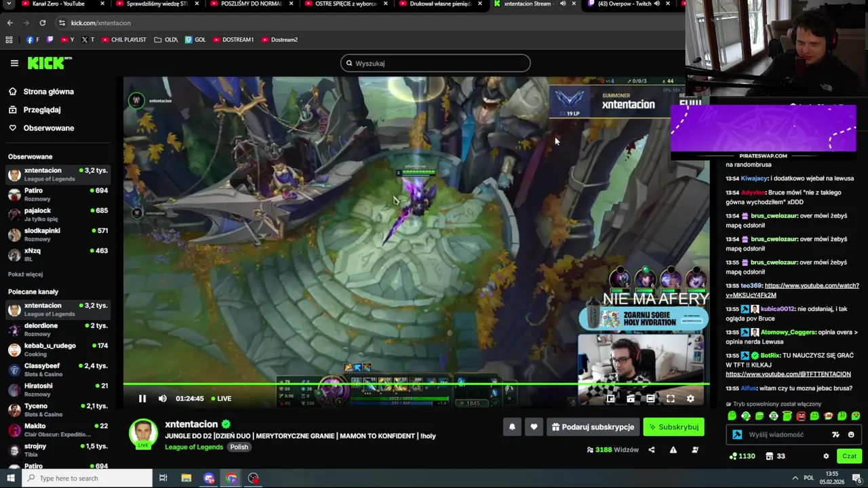Open player settings gear icon
The height and width of the screenshot is (488, 868).
(690, 399)
